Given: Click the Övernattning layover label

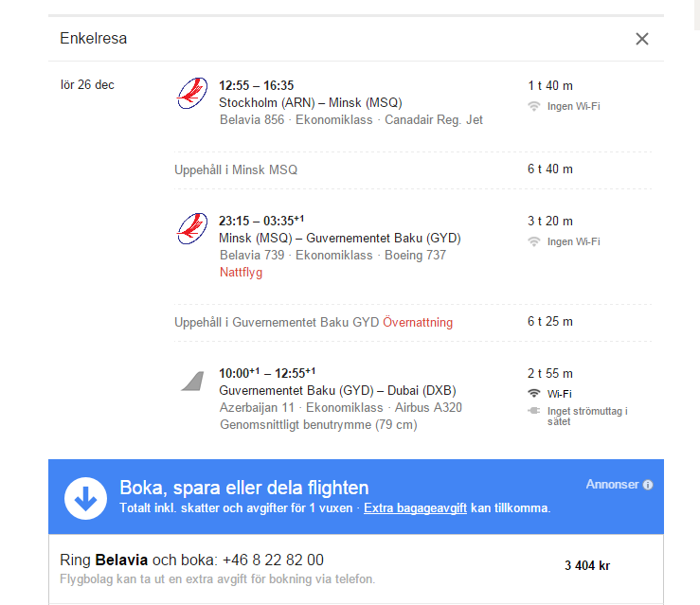Looking at the screenshot, I should pos(418,322).
